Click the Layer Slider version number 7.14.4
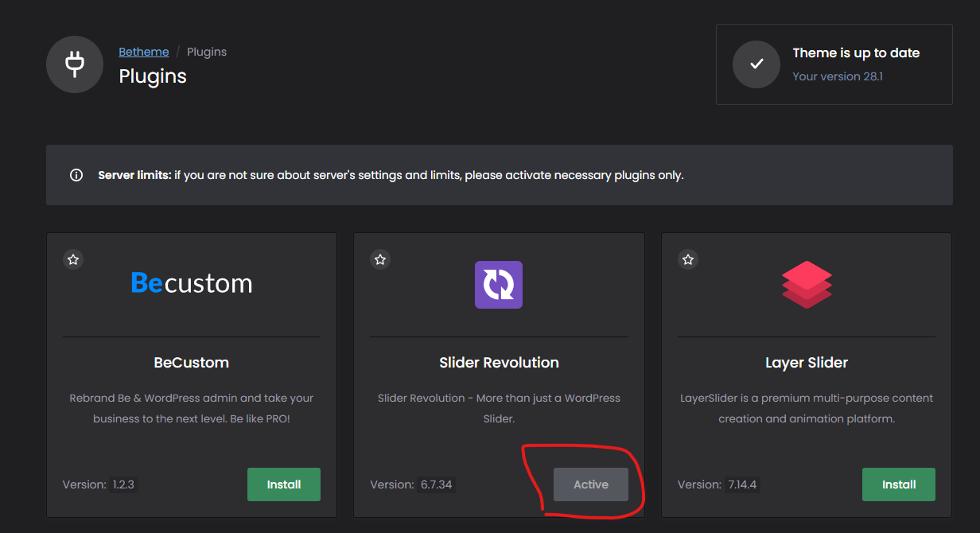The height and width of the screenshot is (533, 980). (x=742, y=484)
